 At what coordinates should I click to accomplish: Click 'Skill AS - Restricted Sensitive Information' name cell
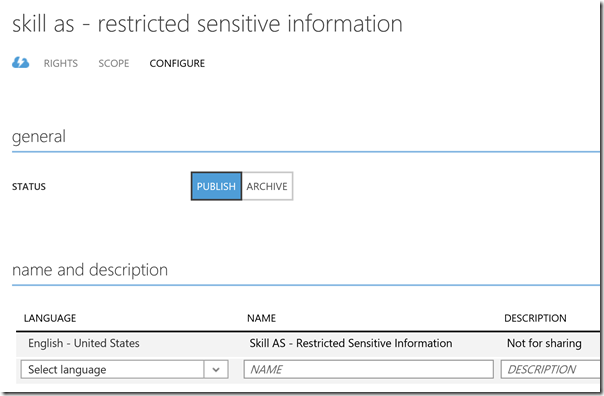351,343
